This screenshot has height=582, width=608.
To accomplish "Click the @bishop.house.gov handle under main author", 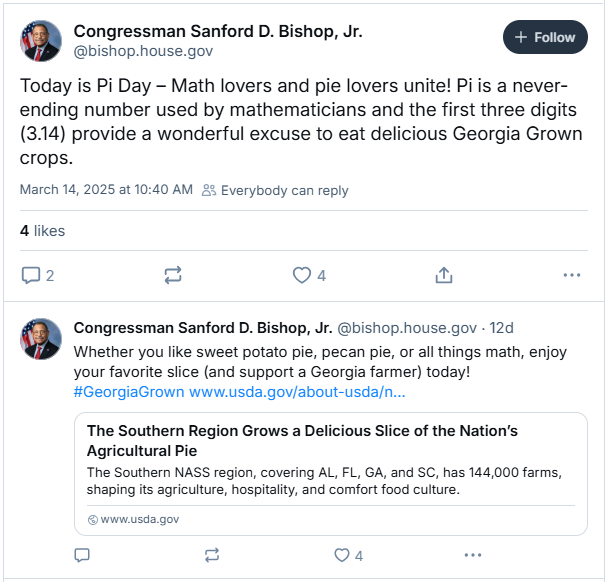I will coord(143,51).
